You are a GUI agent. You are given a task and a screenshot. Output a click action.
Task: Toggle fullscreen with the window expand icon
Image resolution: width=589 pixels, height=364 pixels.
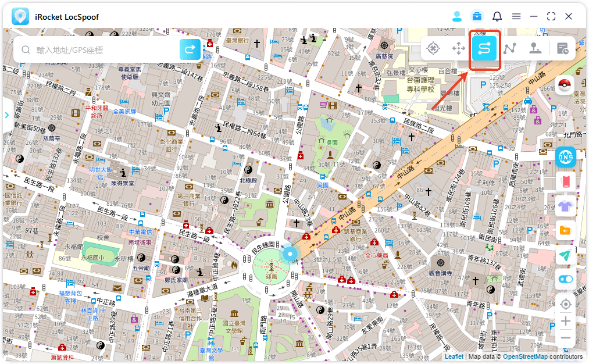551,16
